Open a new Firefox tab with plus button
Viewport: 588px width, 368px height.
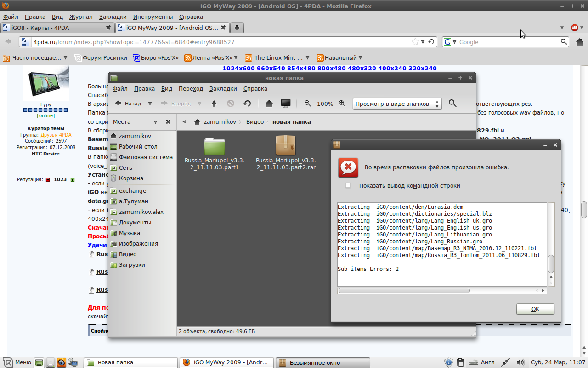coord(237,28)
